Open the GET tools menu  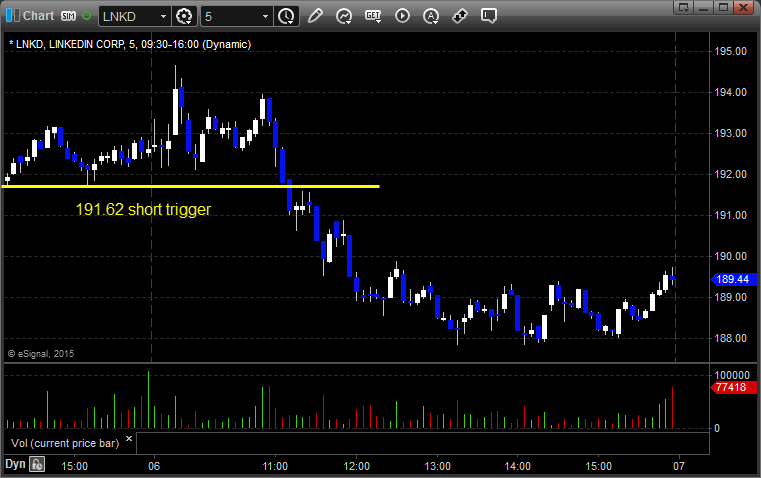pyautogui.click(x=373, y=16)
